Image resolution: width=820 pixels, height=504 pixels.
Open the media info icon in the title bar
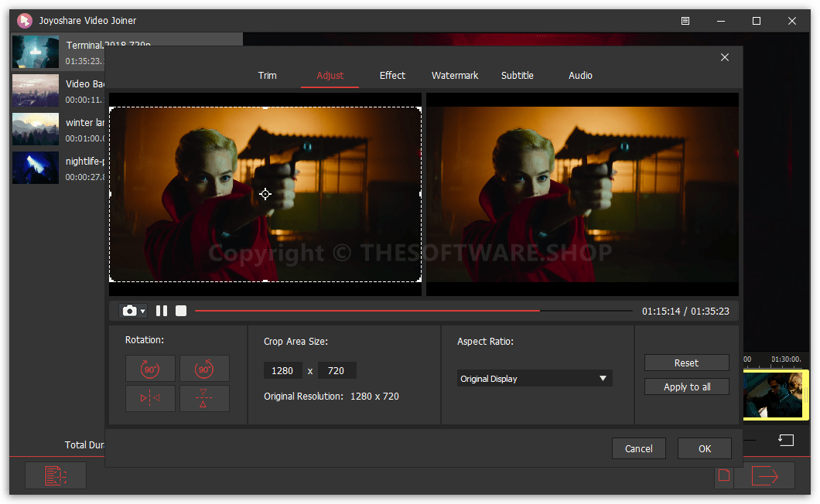click(685, 21)
